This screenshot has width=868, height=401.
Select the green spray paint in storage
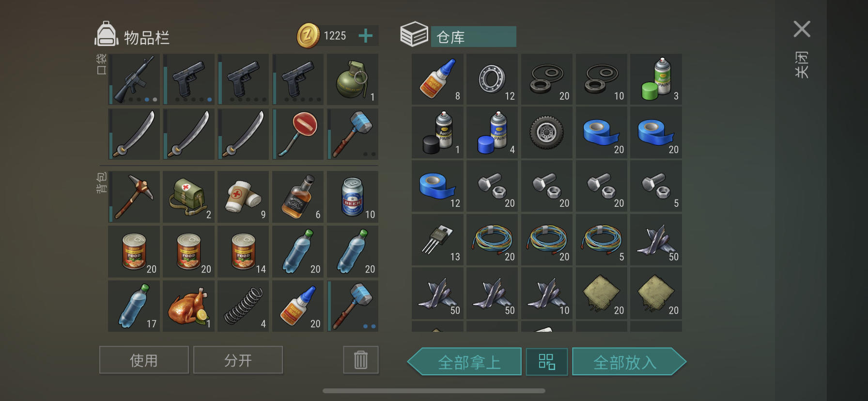(x=656, y=79)
